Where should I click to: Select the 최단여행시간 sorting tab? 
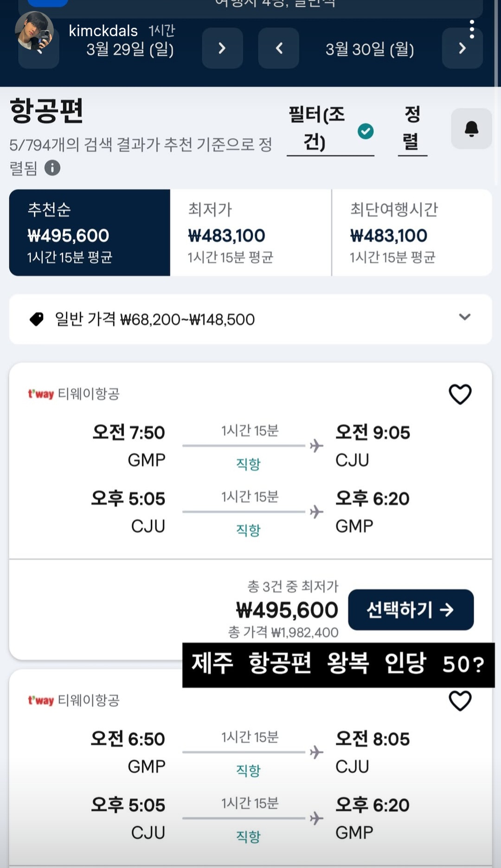pyautogui.click(x=412, y=233)
